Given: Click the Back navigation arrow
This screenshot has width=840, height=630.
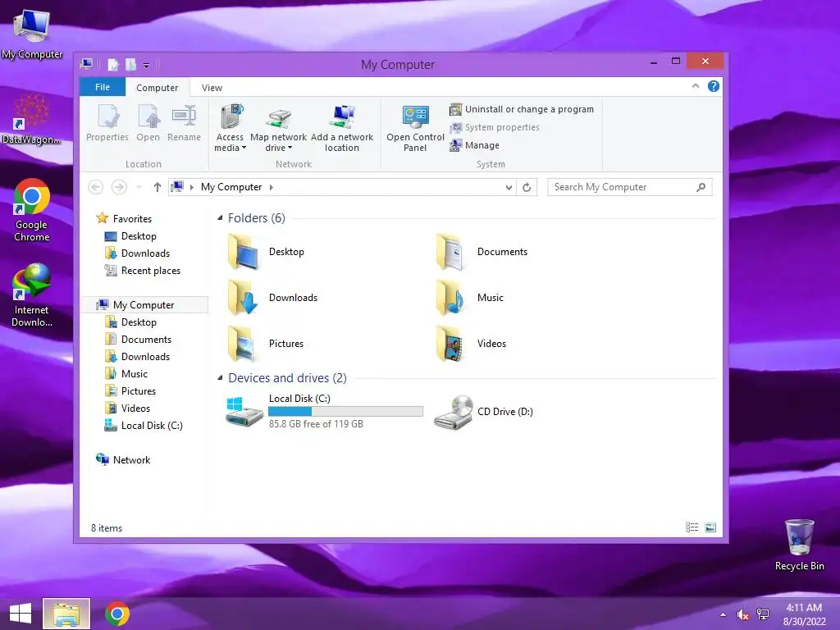Looking at the screenshot, I should click(95, 187).
